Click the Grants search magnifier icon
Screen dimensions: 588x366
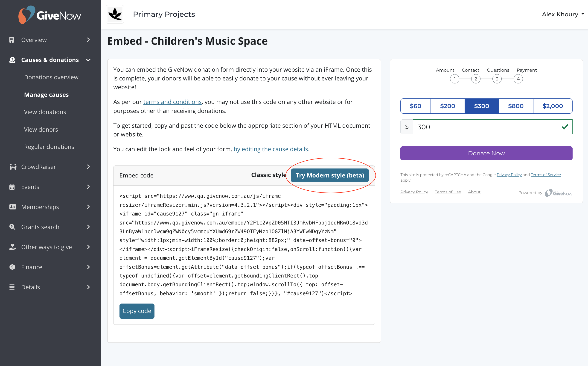(x=12, y=227)
